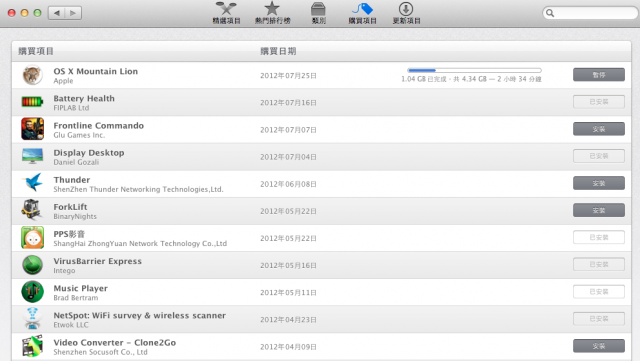Click PPS影音's installed button

598,237
